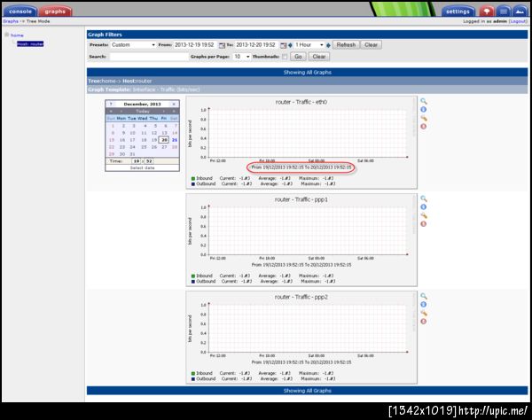This screenshot has width=532, height=420.
Task: Close the calendar popup
Action: (x=174, y=104)
